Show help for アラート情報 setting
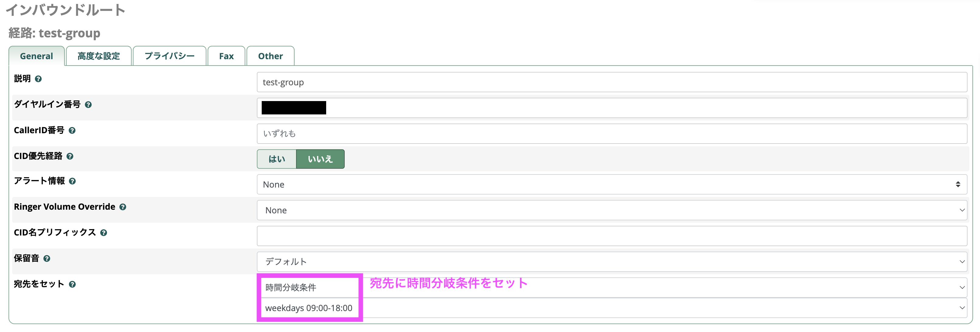 tap(72, 181)
